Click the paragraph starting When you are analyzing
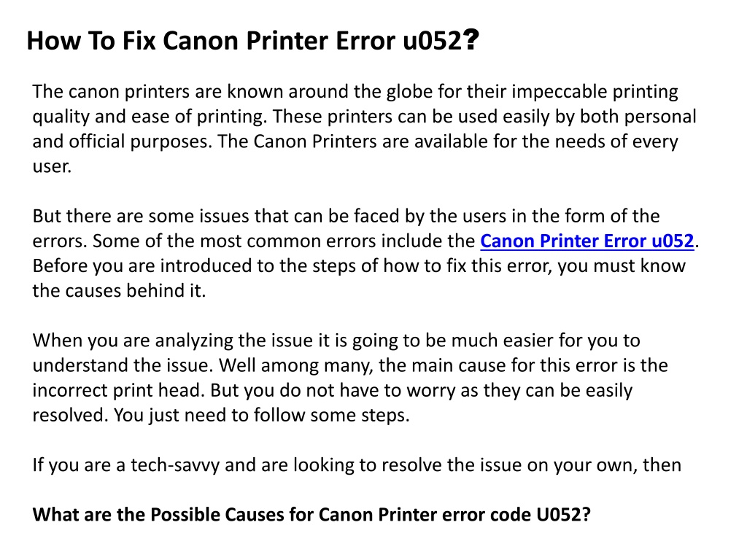 (350, 378)
